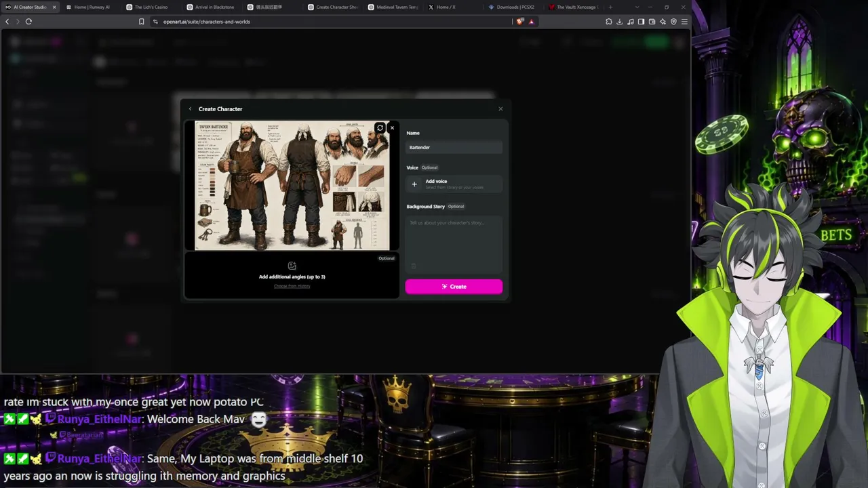This screenshot has height=488, width=868.
Task: Click the add image icon for additional angles
Action: pos(292,266)
